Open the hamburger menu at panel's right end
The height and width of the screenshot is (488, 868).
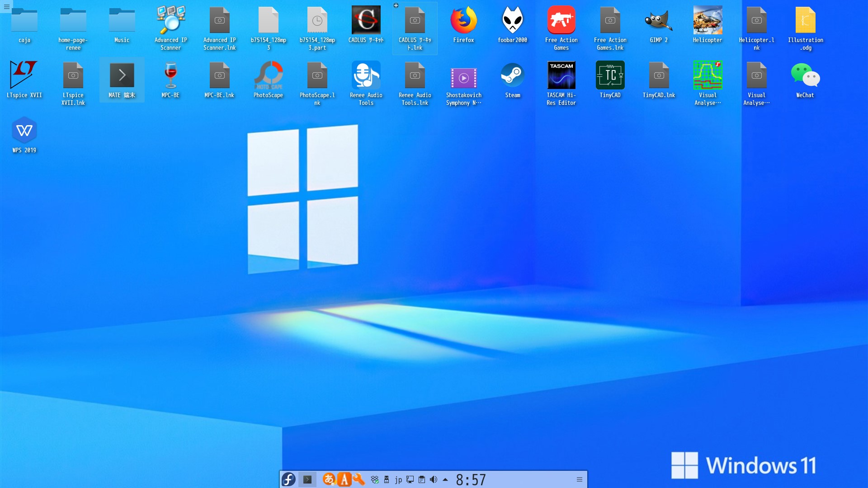[x=580, y=479]
